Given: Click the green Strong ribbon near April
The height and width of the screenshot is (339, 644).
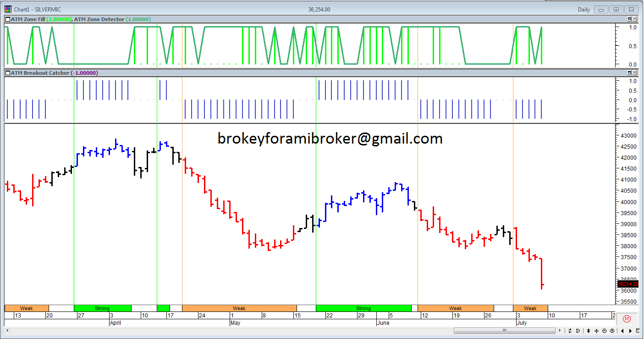Looking at the screenshot, I should click(102, 308).
